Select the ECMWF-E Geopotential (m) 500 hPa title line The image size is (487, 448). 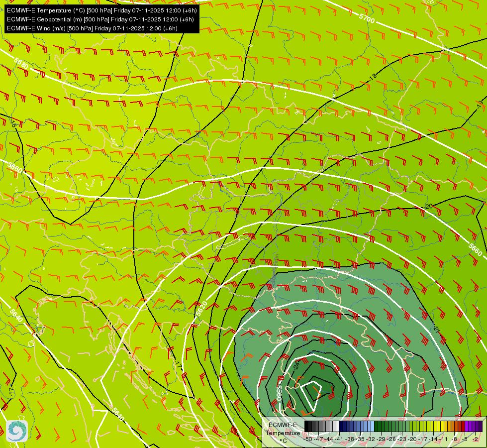point(100,19)
